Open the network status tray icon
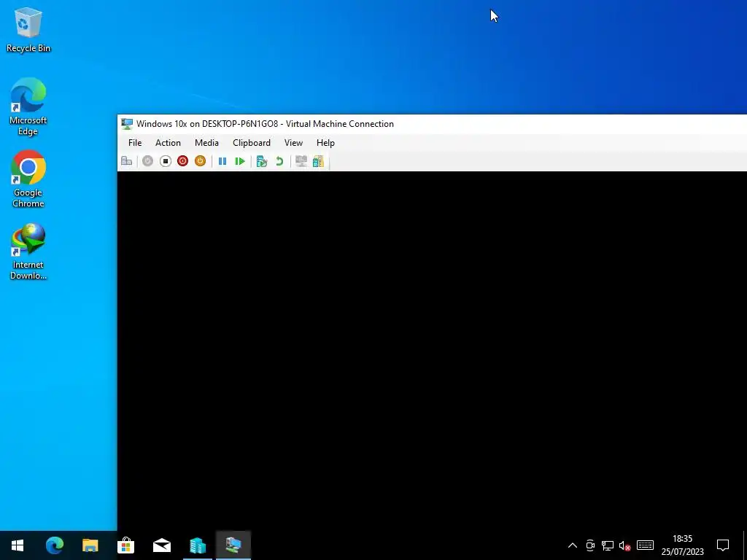The height and width of the screenshot is (560, 747). [x=608, y=545]
